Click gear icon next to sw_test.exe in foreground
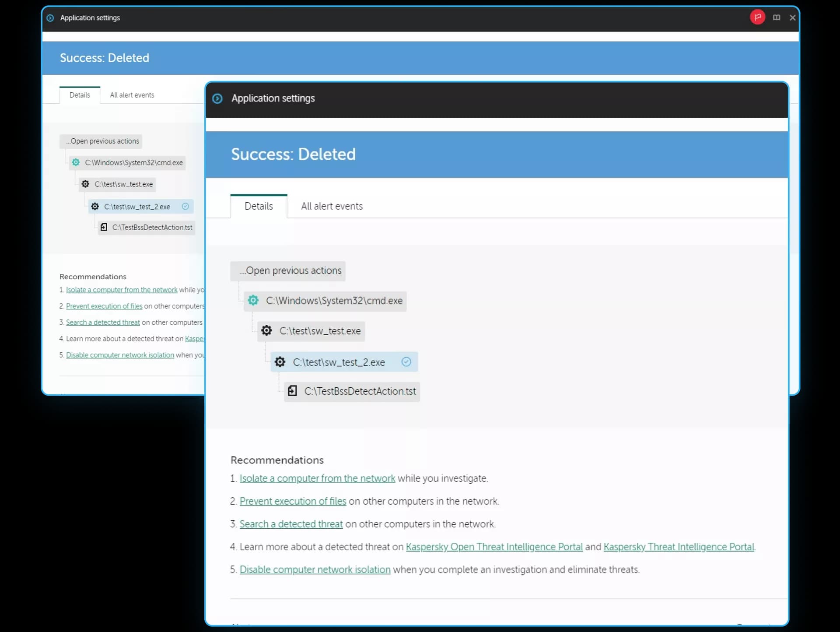 coord(266,330)
